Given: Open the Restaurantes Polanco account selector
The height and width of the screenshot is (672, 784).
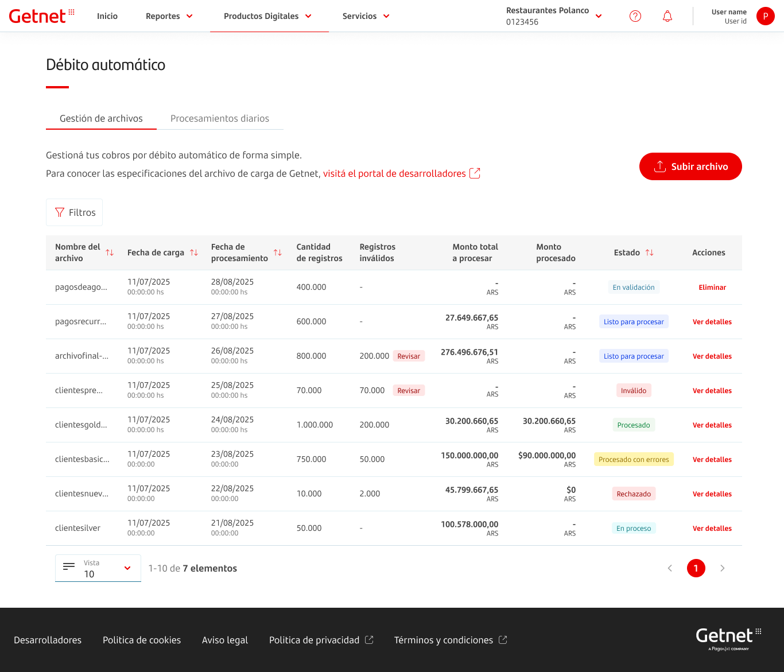Looking at the screenshot, I should point(554,16).
